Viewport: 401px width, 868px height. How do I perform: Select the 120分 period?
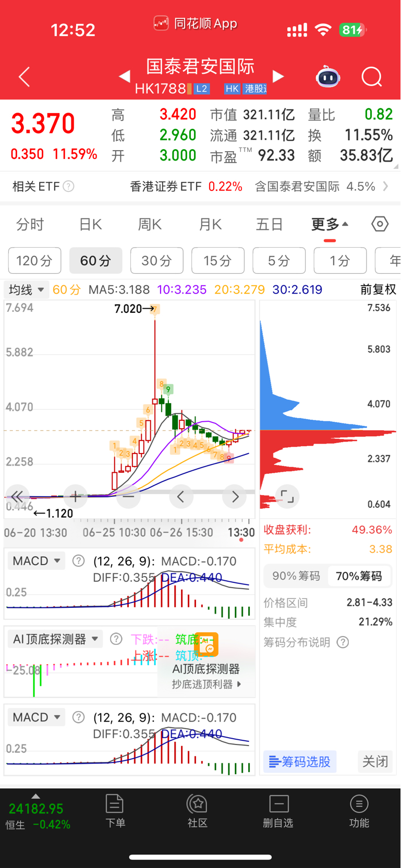pos(35,260)
